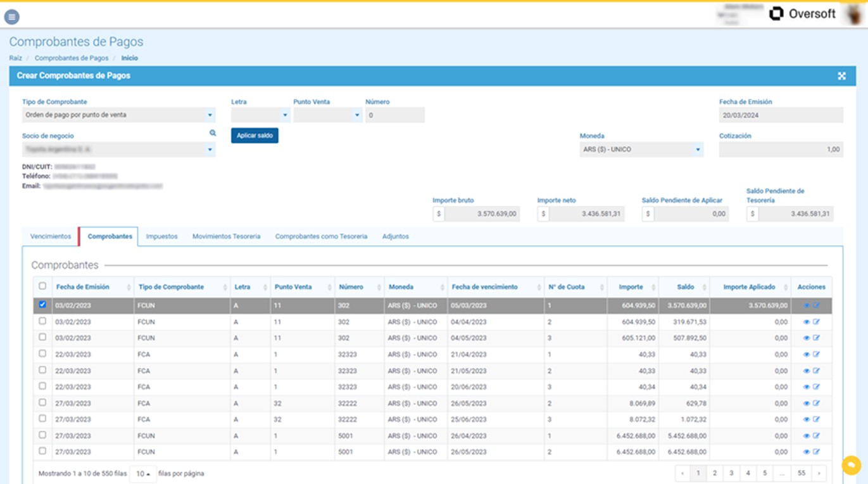
Task: Open the yellow chat bubble icon
Action: click(x=851, y=466)
